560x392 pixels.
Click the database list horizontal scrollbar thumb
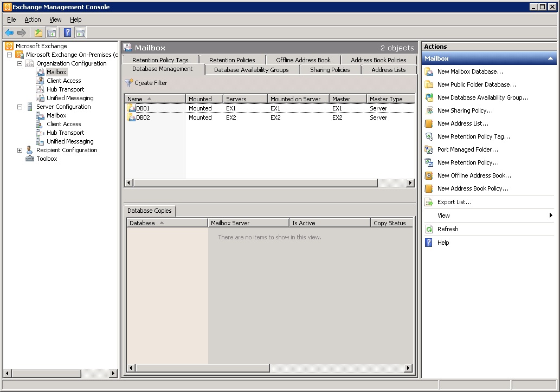click(x=255, y=183)
